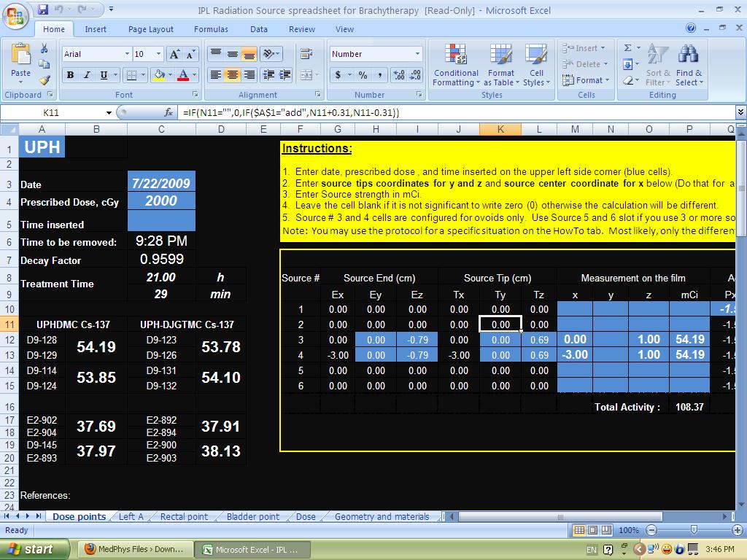Apply the percent style format
The height and width of the screenshot is (560, 747).
[363, 75]
